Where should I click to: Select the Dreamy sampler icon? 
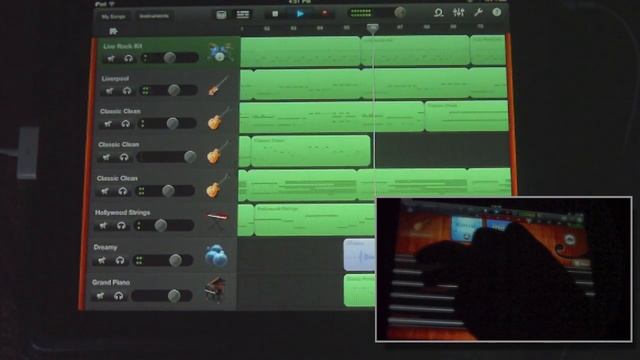[216, 256]
